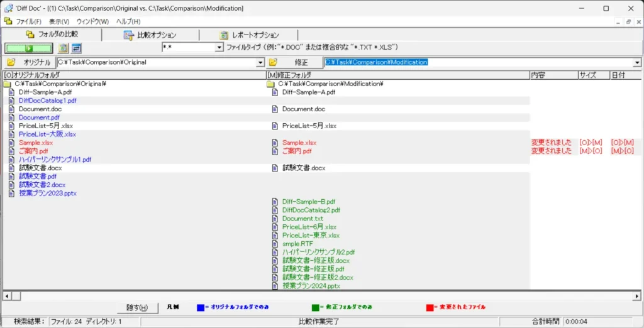Click the 授業プラン2024.pptx file icon
Screen dimensions: 644x328
tap(275, 286)
